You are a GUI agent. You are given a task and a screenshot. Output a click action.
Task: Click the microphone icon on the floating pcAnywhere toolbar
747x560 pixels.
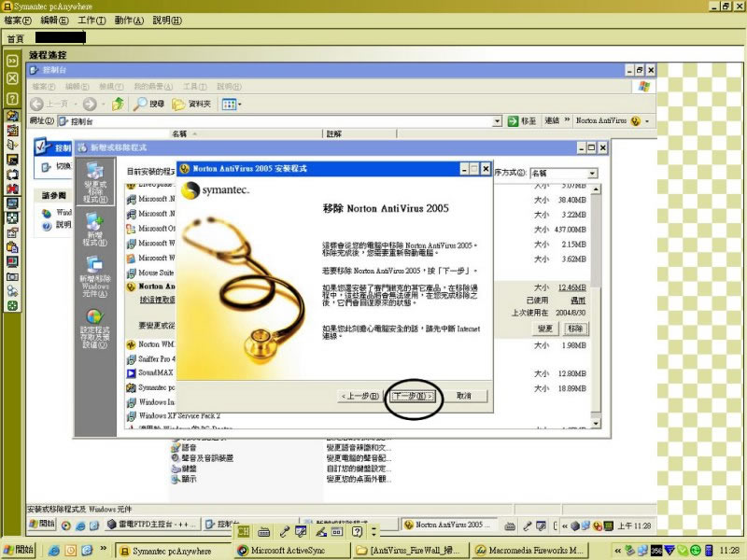click(285, 532)
